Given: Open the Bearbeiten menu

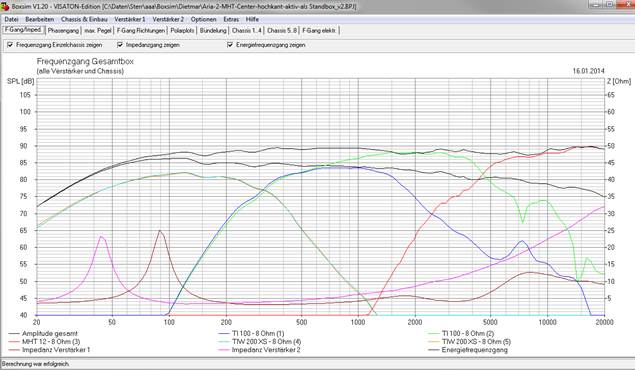Looking at the screenshot, I should [x=39, y=19].
